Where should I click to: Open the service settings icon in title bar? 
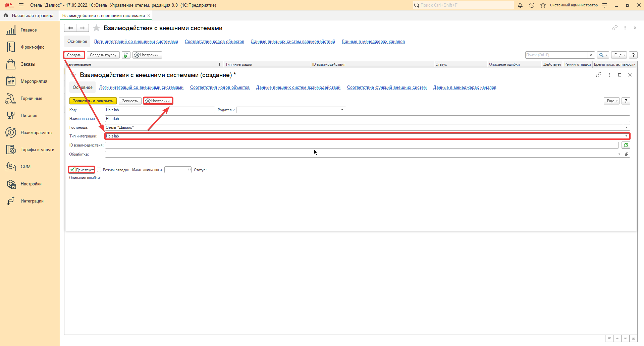[x=605, y=5]
